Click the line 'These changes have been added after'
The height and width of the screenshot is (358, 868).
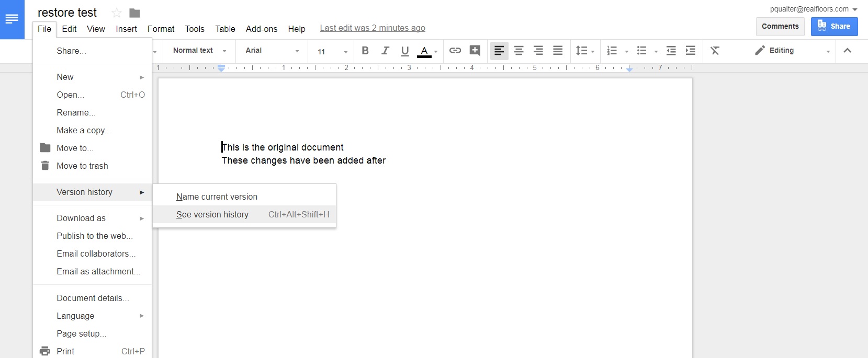point(303,160)
